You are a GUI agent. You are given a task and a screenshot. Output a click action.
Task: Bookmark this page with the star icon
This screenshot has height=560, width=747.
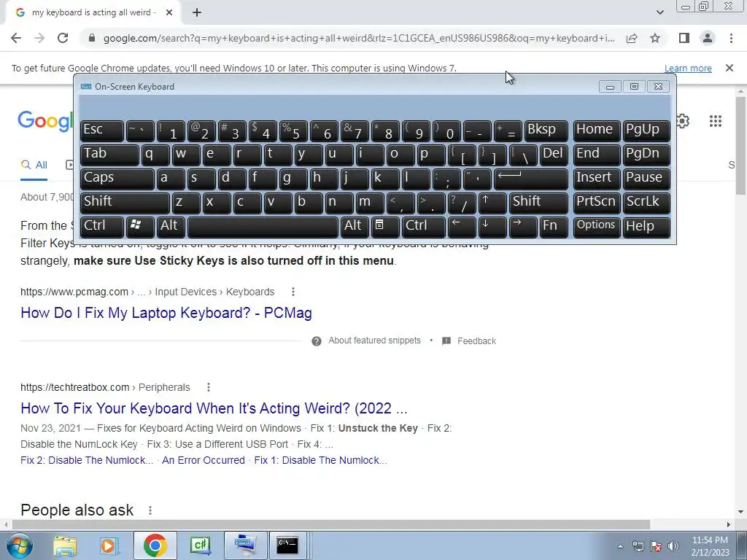[x=655, y=38]
